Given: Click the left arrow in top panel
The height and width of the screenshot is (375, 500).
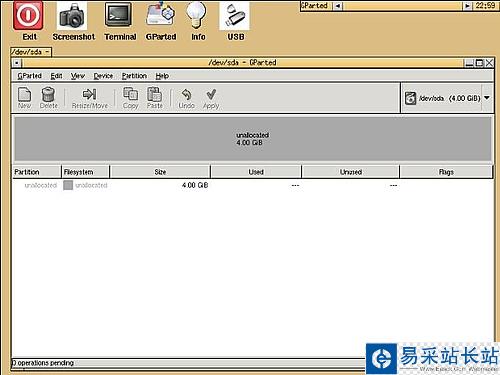Looking at the screenshot, I should (338, 6).
